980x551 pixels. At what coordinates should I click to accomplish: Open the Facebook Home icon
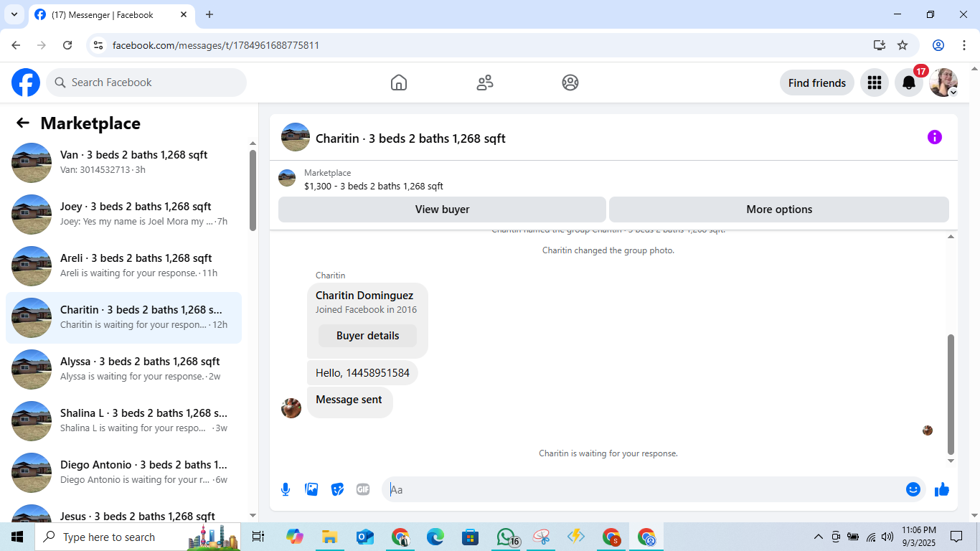[399, 83]
